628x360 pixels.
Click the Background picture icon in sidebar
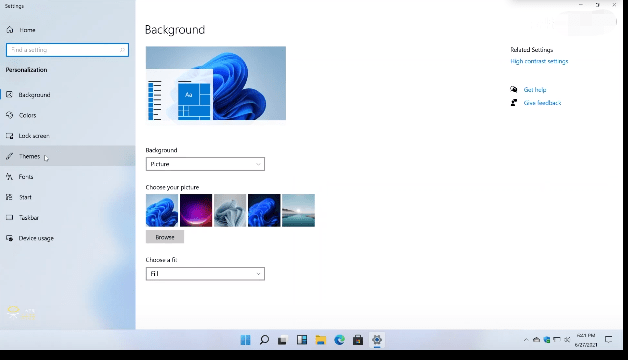(x=10, y=95)
